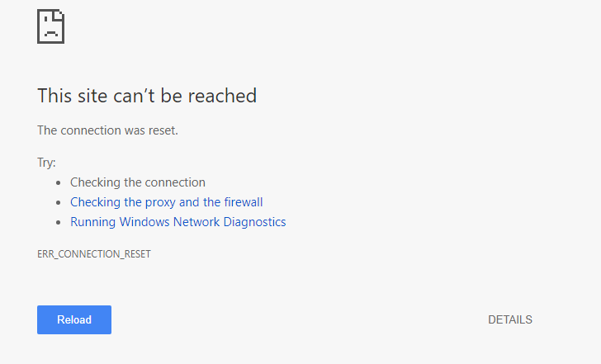Image resolution: width=601 pixels, height=364 pixels.
Task: Click the word Diagnostics in the second link
Action: tap(254, 222)
